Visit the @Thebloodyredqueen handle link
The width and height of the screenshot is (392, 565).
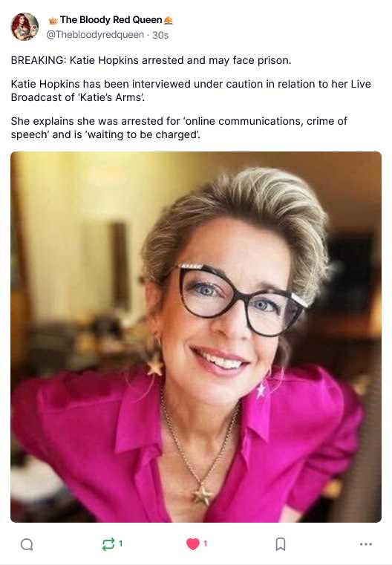coord(95,35)
